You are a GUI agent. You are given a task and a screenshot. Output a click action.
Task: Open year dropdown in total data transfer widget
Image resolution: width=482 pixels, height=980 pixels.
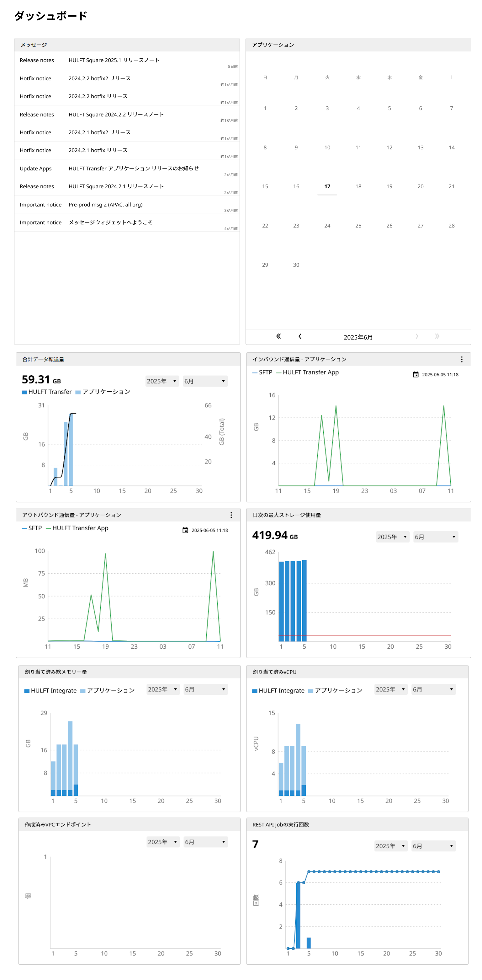click(x=162, y=381)
